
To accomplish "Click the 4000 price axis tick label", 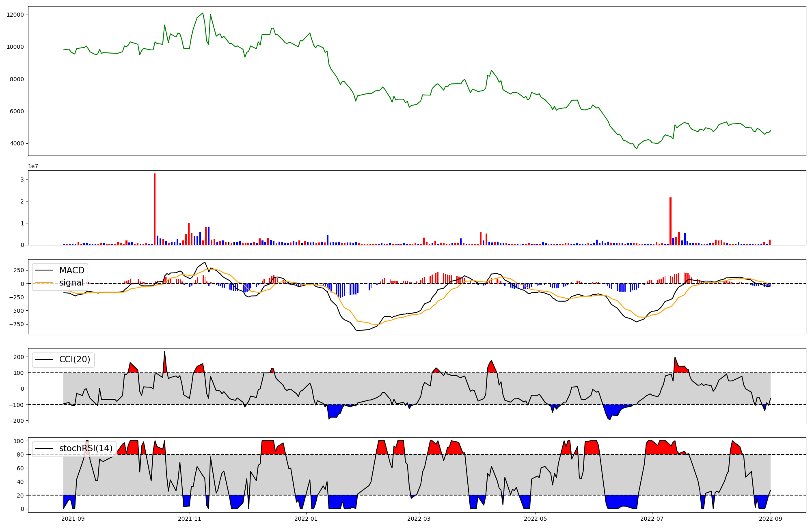I will point(17,143).
